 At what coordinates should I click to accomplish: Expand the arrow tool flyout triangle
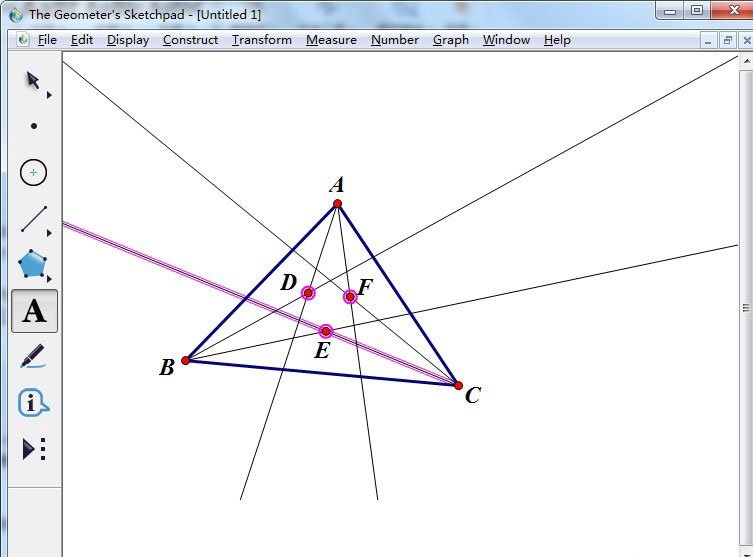(x=49, y=95)
